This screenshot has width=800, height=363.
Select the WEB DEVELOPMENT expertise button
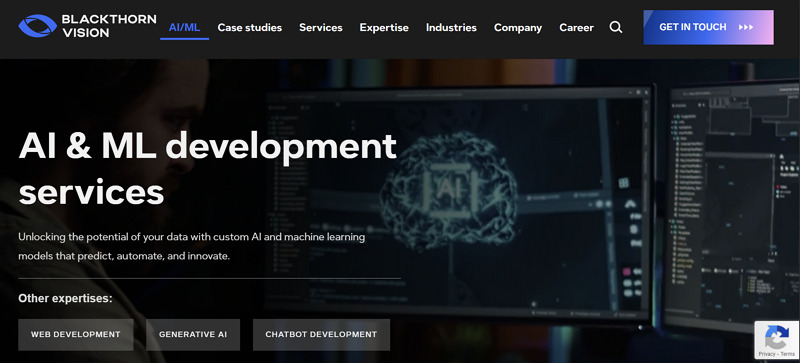click(76, 335)
